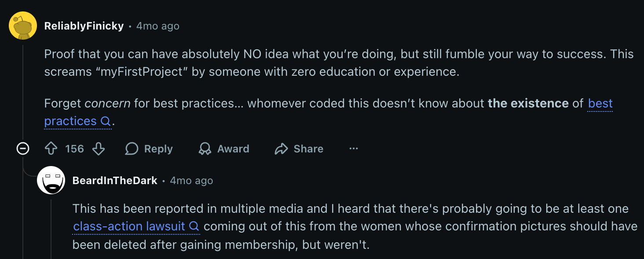Open BeardInTheDark's avatar image

tap(52, 180)
